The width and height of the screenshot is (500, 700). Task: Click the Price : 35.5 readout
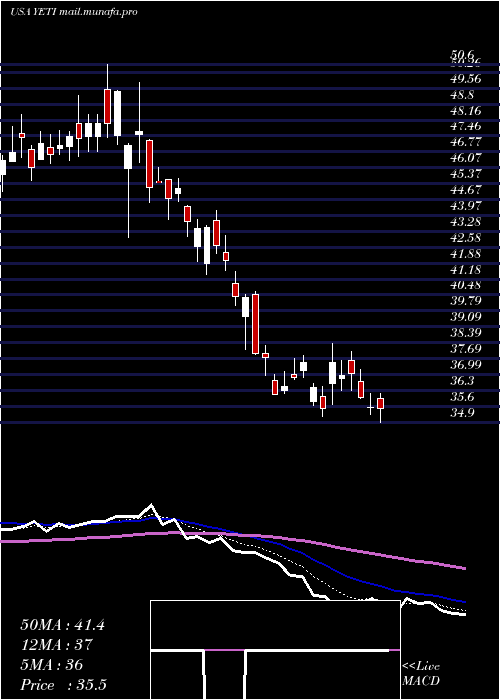click(63, 684)
